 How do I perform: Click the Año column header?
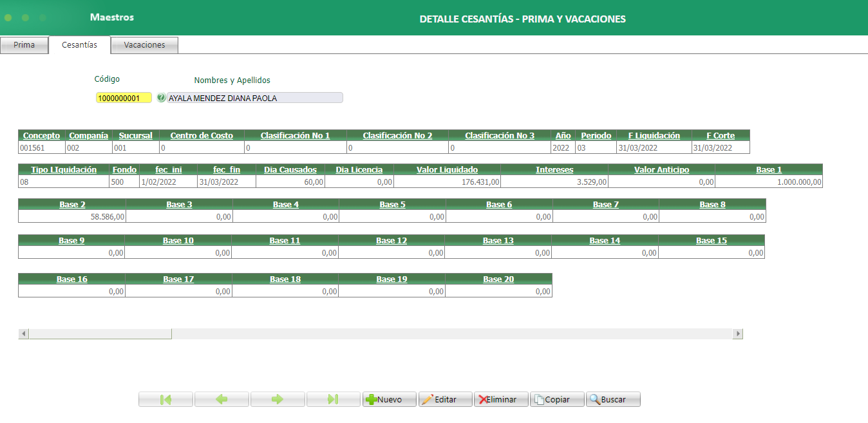(x=563, y=135)
